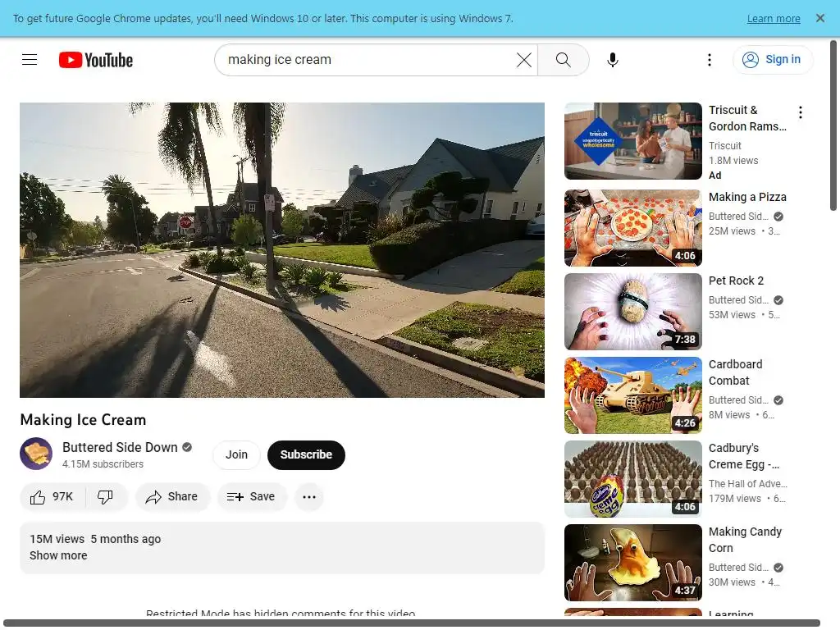This screenshot has width=840, height=630.
Task: Dismiss the Chrome update banner
Action: tap(819, 18)
